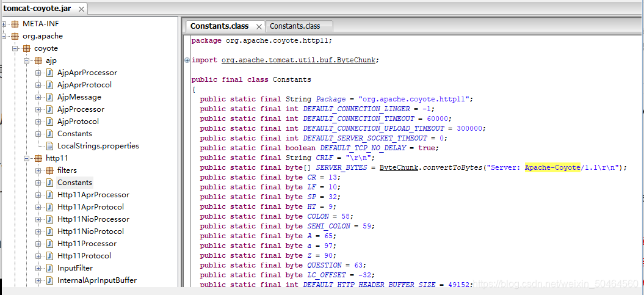Click the InternalAprInputBuffer class file icon

(49, 280)
